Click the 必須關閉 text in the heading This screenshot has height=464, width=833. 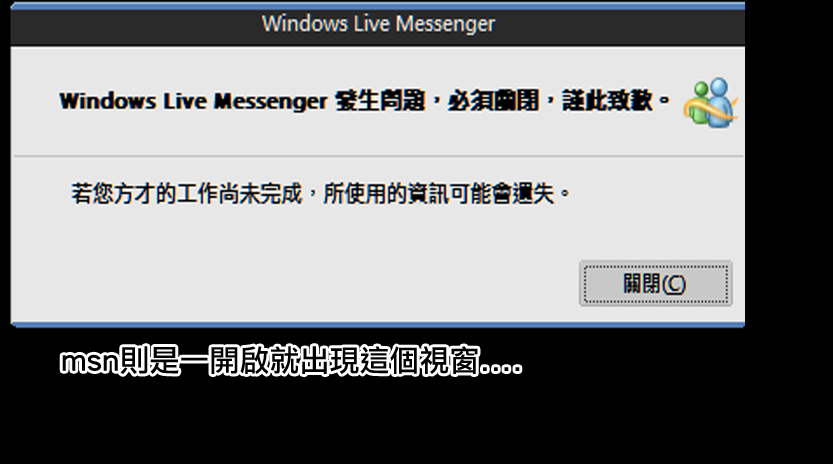point(494,100)
